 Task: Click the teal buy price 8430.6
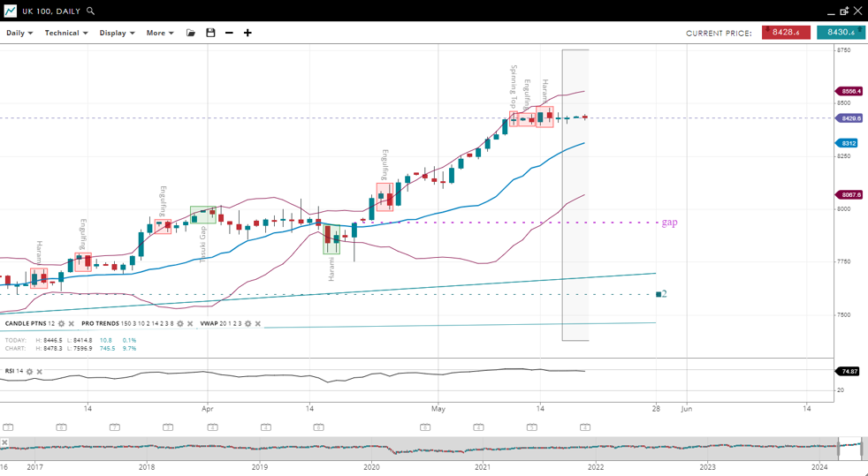[840, 33]
